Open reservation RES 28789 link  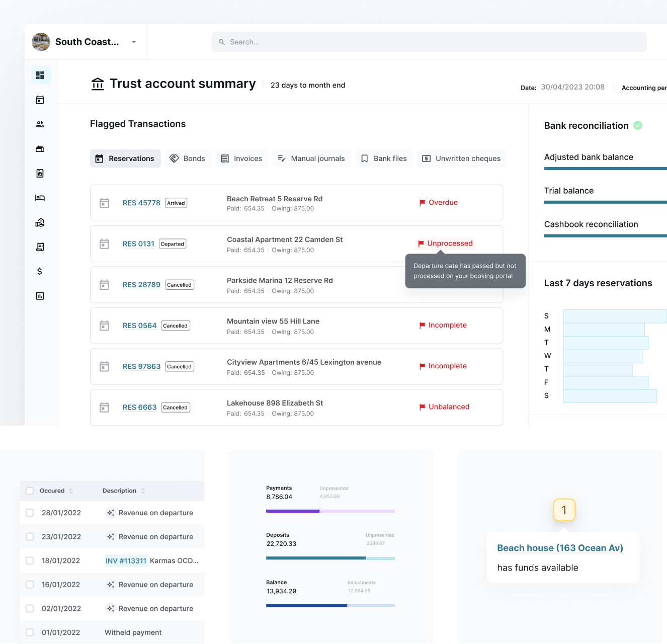click(x=141, y=285)
